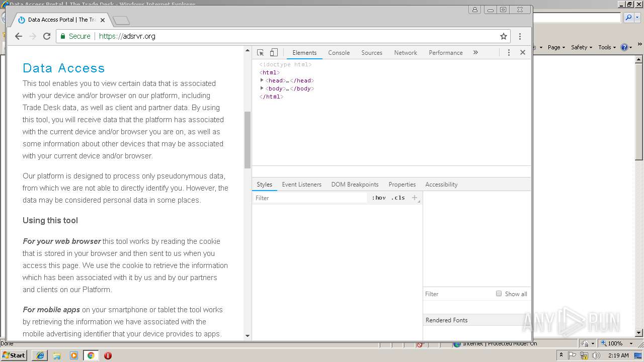Activate the DevTools inspect element picker
The width and height of the screenshot is (644, 362).
point(260,52)
